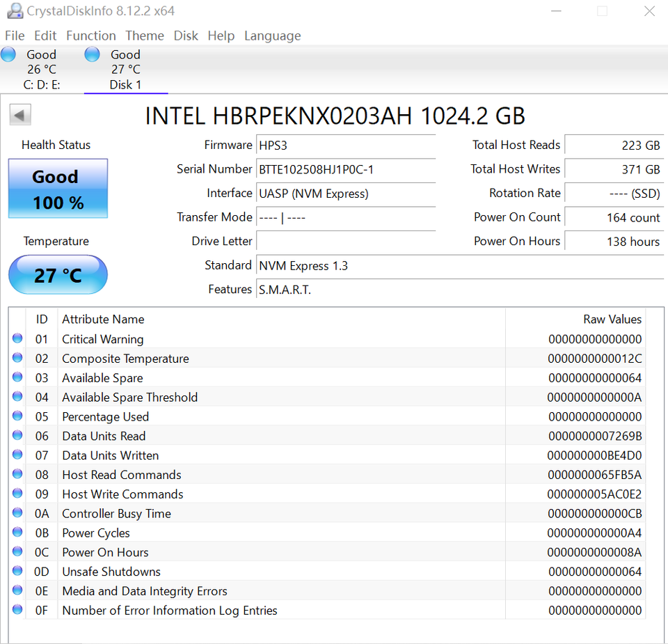Click the back navigation arrow
The height and width of the screenshot is (644, 668).
(19, 113)
